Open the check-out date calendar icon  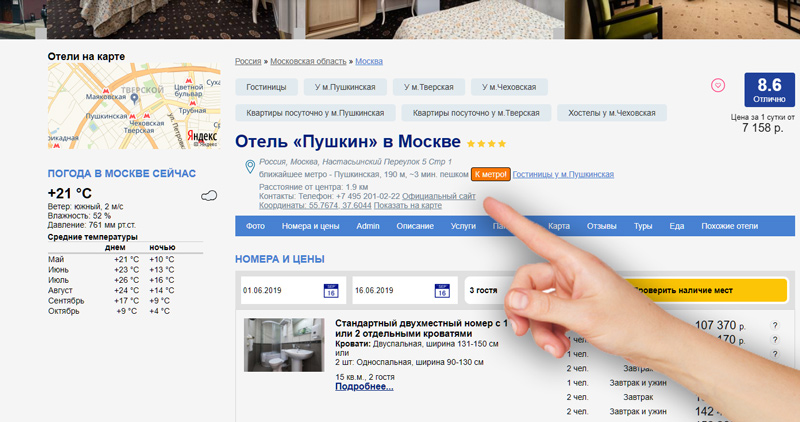[443, 291]
